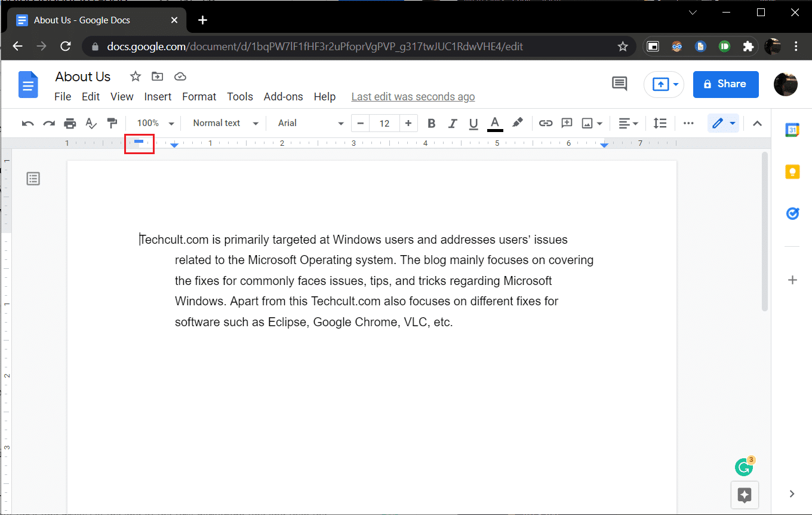Click the font size field showing 12
The height and width of the screenshot is (515, 812).
coord(385,123)
